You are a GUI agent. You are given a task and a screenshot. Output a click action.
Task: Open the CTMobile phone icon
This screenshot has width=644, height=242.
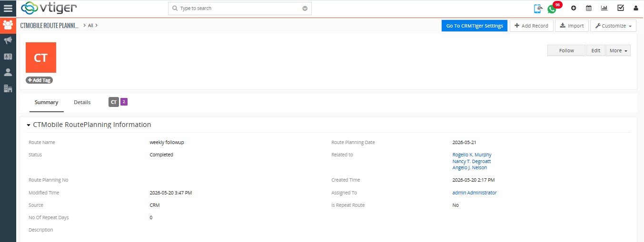(538, 8)
